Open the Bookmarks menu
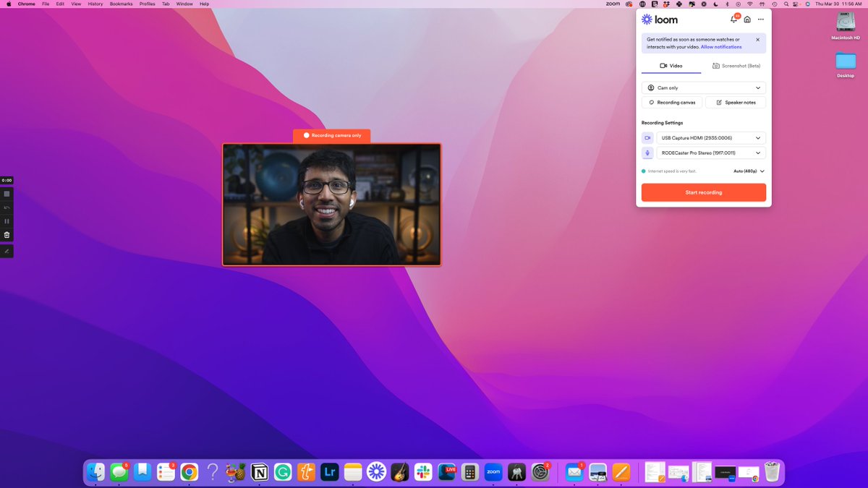 (122, 4)
